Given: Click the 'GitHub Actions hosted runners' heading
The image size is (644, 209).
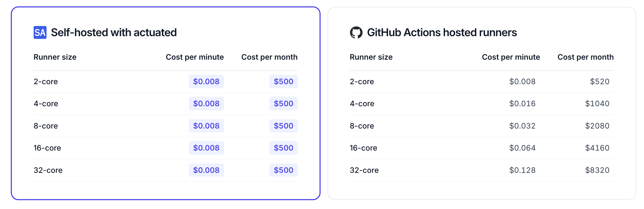Looking at the screenshot, I should click(442, 32).
